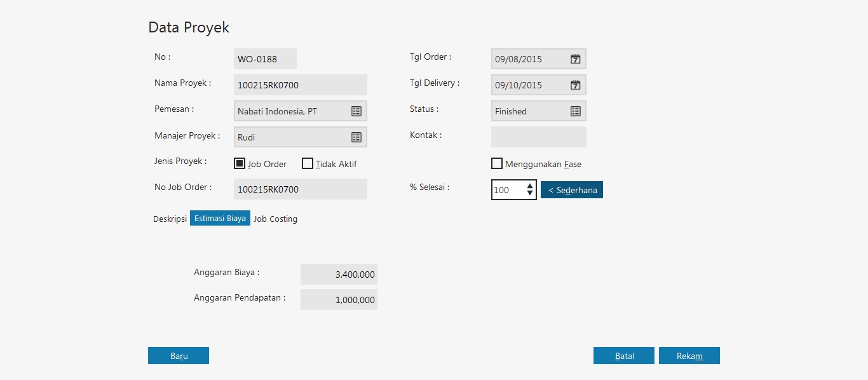Switch to the Deskripsi tab
Image resolution: width=868 pixels, height=380 pixels.
tap(170, 219)
